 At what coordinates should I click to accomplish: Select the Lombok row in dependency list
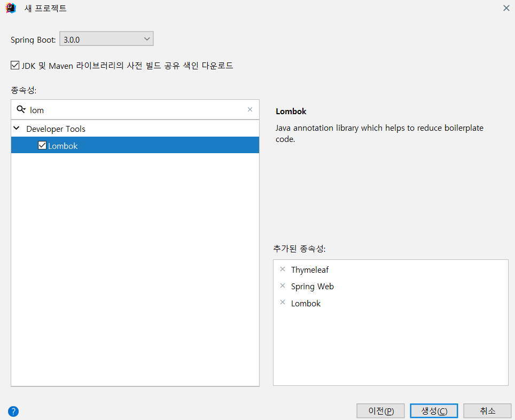135,145
